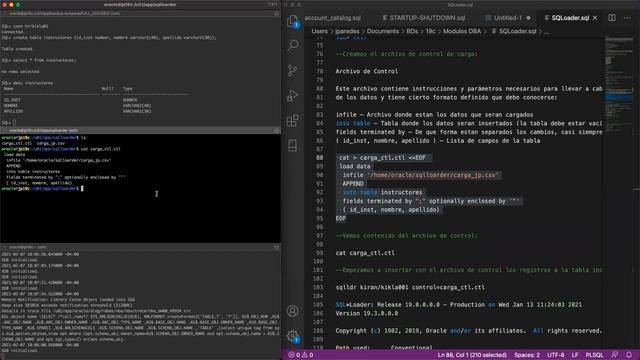The width and height of the screenshot is (640, 360).
Task: Click the errors and warnings status indicator
Action: click(x=301, y=355)
